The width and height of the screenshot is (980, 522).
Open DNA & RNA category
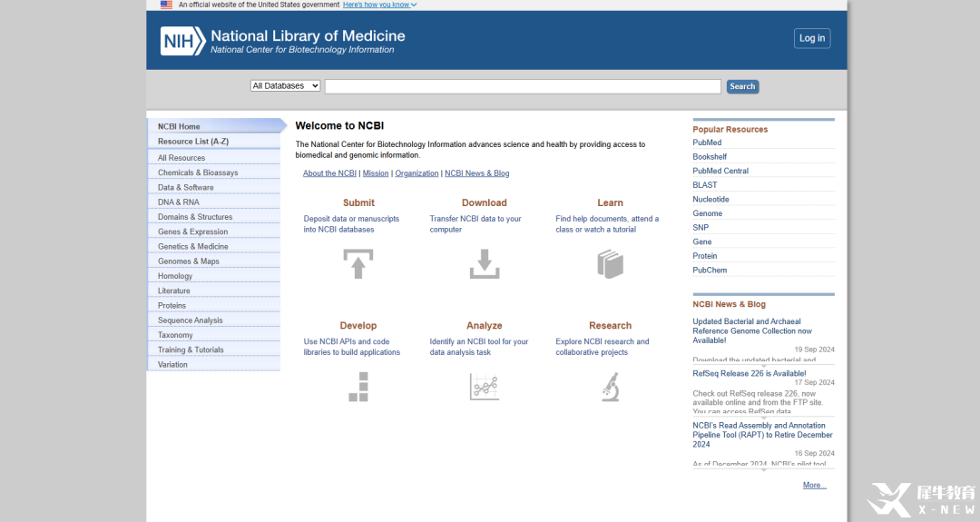[x=214, y=202]
